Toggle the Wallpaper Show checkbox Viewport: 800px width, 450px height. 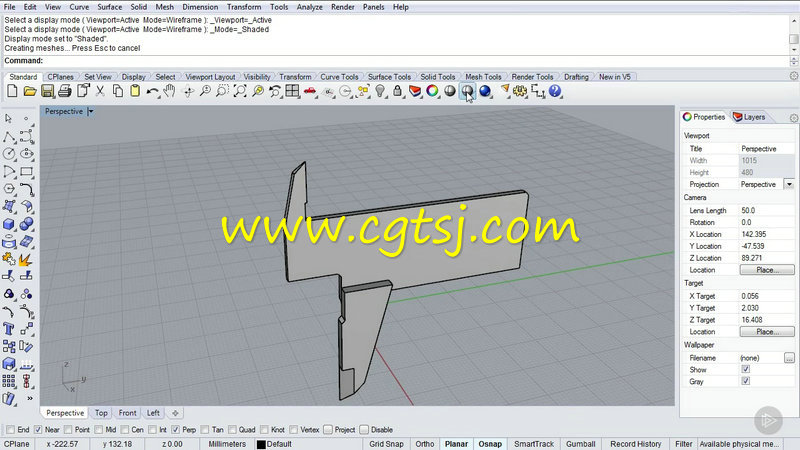tap(746, 369)
